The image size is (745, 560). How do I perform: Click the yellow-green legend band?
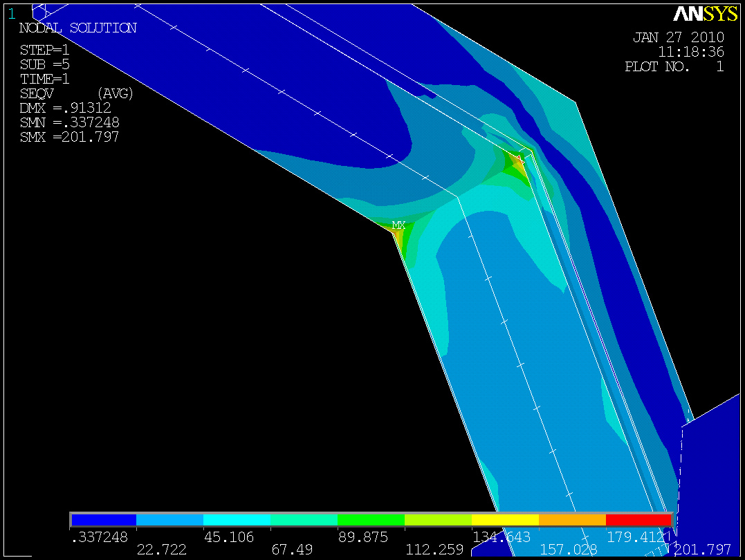point(438,520)
